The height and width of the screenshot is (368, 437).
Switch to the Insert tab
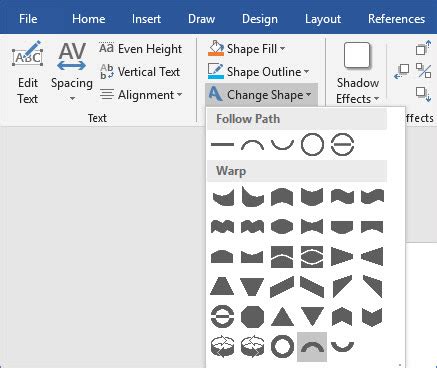click(x=146, y=19)
